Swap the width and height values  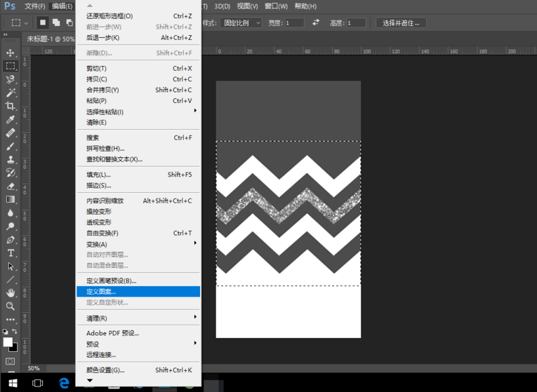[316, 22]
